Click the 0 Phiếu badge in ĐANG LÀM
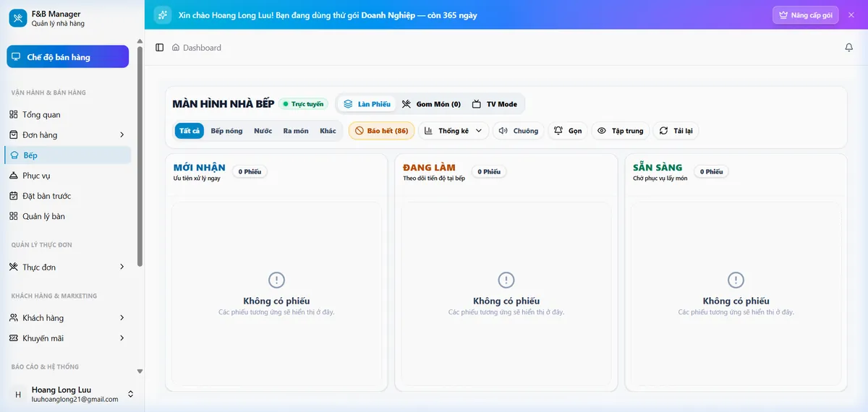 pyautogui.click(x=489, y=171)
